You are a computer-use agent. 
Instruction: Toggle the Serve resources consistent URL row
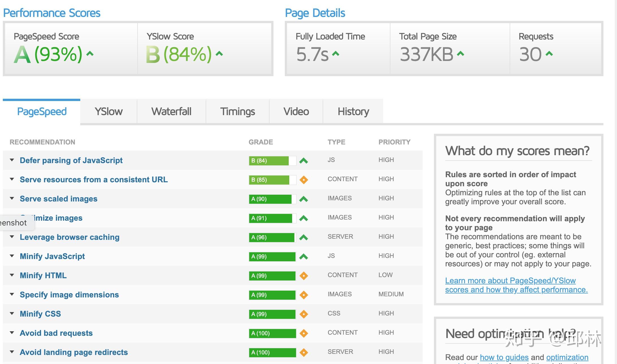pos(12,179)
